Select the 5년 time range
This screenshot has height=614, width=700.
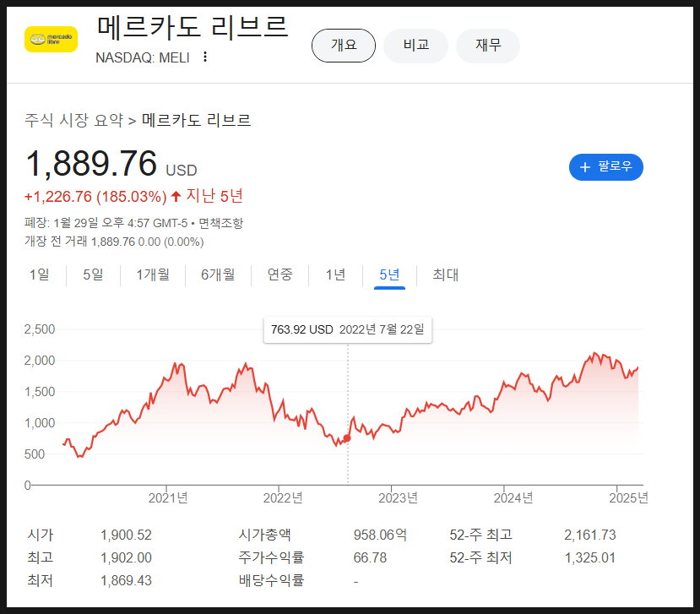389,274
